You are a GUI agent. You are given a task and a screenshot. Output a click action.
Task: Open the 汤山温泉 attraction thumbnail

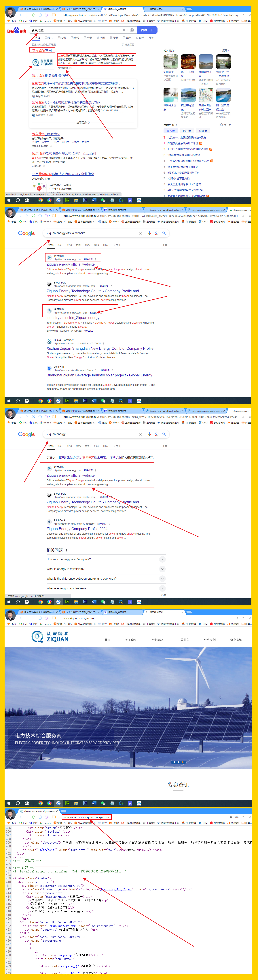[x=171, y=62]
